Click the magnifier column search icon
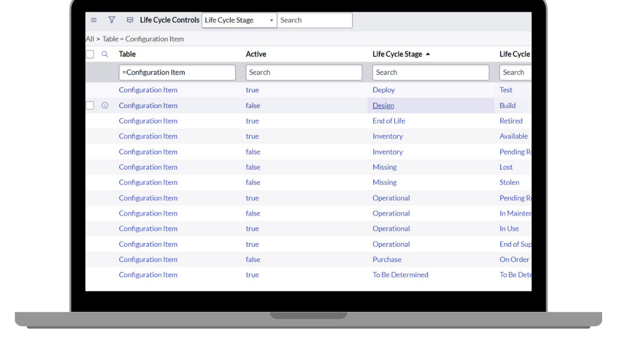 (x=105, y=54)
